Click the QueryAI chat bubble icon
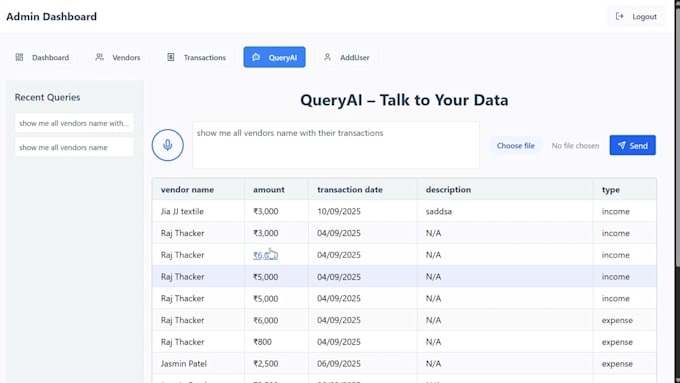Screen dimensions: 680x383 (x=256, y=57)
